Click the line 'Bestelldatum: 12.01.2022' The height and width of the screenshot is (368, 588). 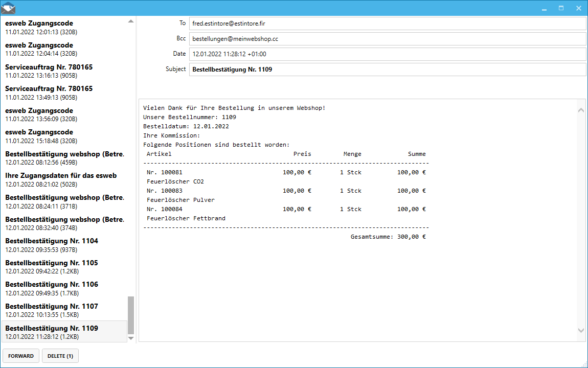(x=186, y=126)
